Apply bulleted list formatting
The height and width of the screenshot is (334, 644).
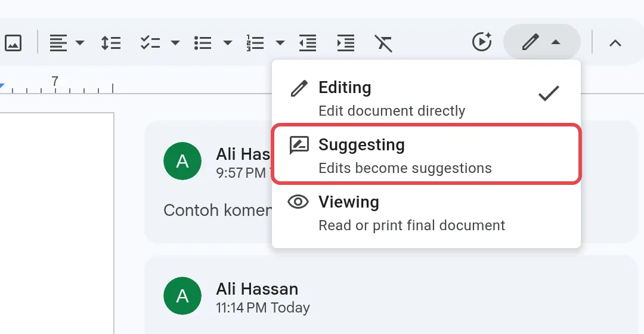coord(203,43)
